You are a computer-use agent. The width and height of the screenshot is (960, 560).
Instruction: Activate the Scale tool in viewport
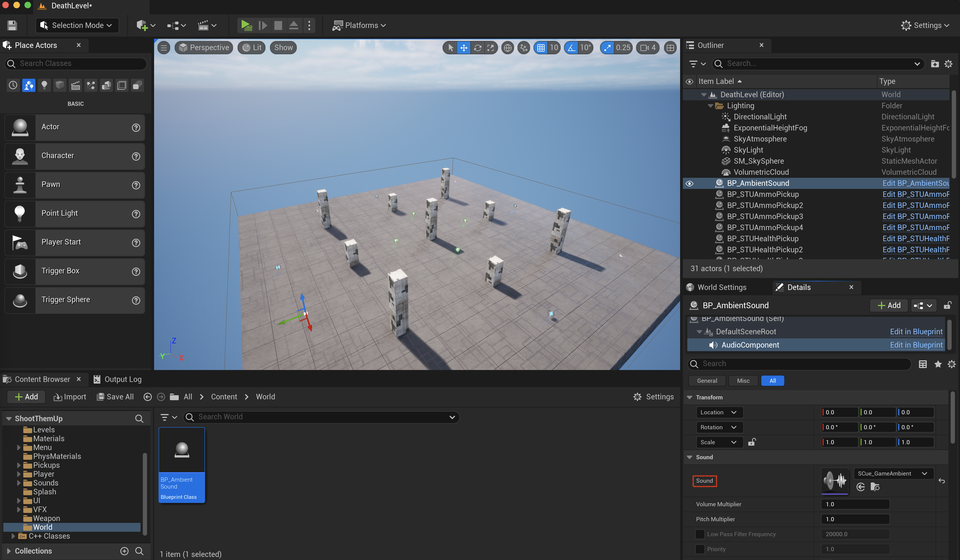[x=491, y=48]
